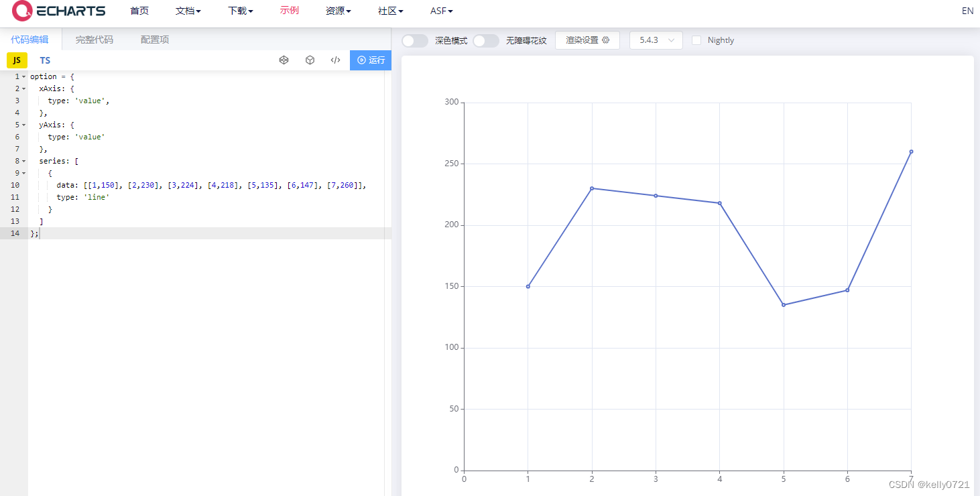The image size is (980, 496).
Task: Click y-axis label 150
Action: point(451,286)
